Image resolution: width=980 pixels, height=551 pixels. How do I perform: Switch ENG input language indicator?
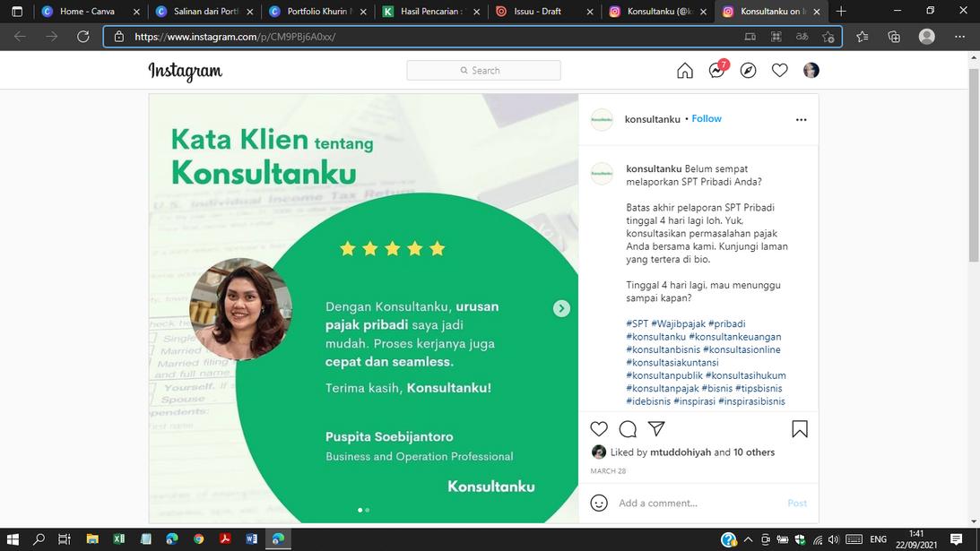(x=878, y=539)
